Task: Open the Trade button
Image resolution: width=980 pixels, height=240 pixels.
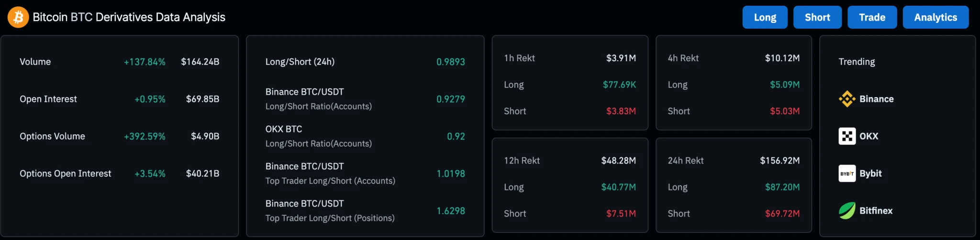Action: click(x=872, y=17)
